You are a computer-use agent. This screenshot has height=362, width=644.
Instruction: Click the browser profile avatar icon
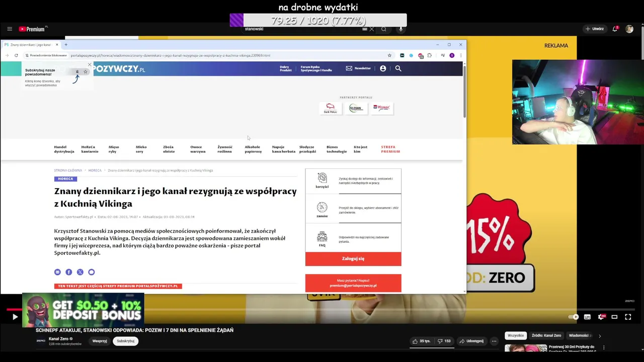pos(452,55)
